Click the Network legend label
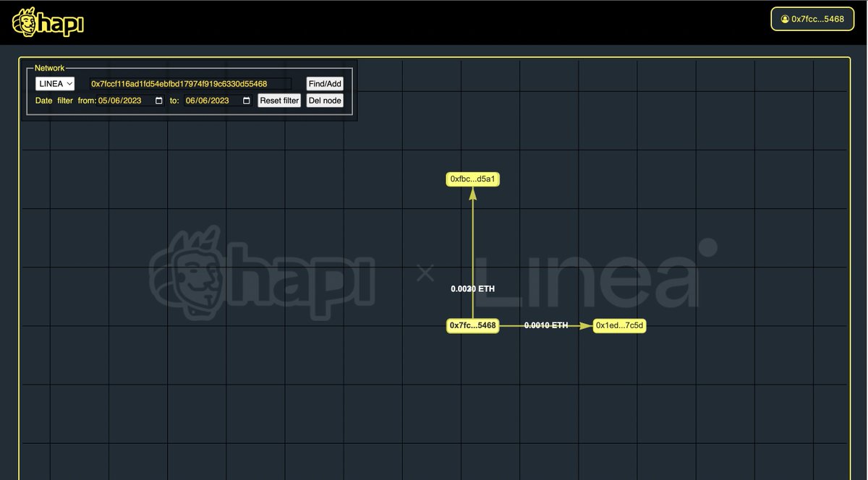Screen dimensions: 868x480 (x=50, y=68)
